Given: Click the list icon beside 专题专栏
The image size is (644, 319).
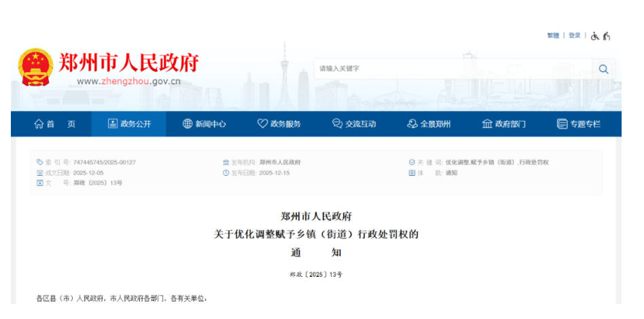Looking at the screenshot, I should [x=562, y=124].
